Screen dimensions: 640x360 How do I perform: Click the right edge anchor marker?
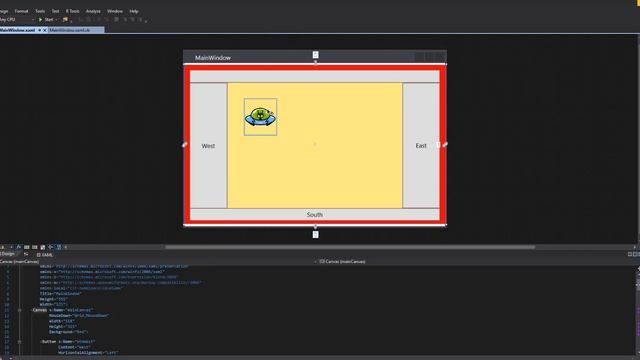click(445, 144)
